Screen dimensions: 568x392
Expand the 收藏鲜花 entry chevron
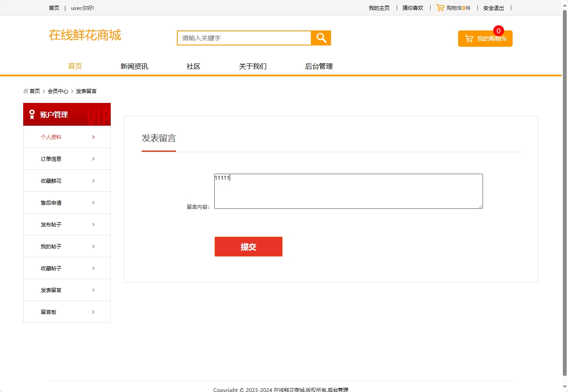(93, 181)
